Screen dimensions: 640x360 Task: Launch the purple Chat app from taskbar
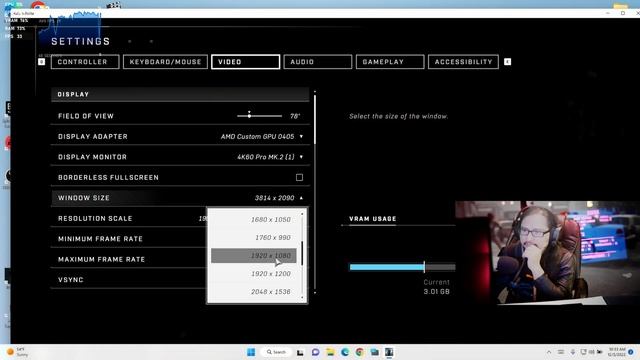click(315, 352)
